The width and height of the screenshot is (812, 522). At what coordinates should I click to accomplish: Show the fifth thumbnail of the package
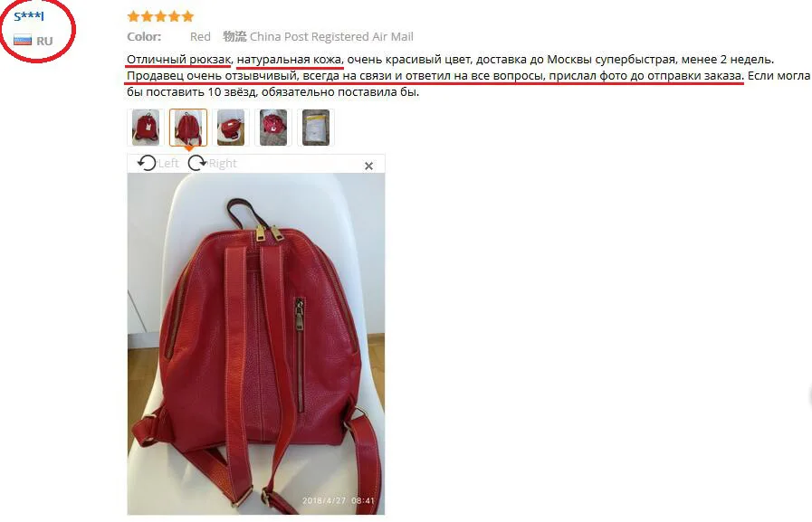tap(316, 128)
